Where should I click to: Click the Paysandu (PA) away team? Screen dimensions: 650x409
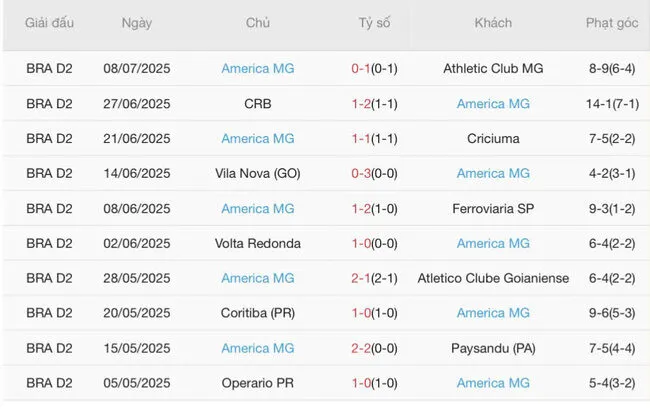point(492,348)
